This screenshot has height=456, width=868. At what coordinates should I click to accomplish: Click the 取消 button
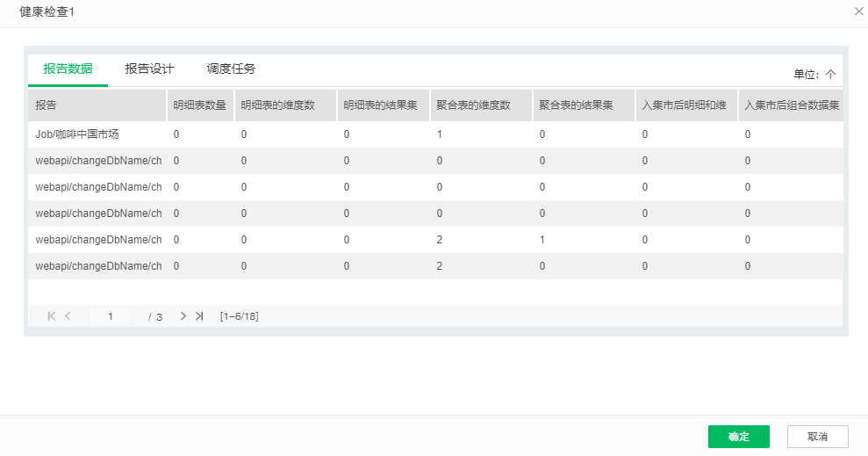click(818, 437)
